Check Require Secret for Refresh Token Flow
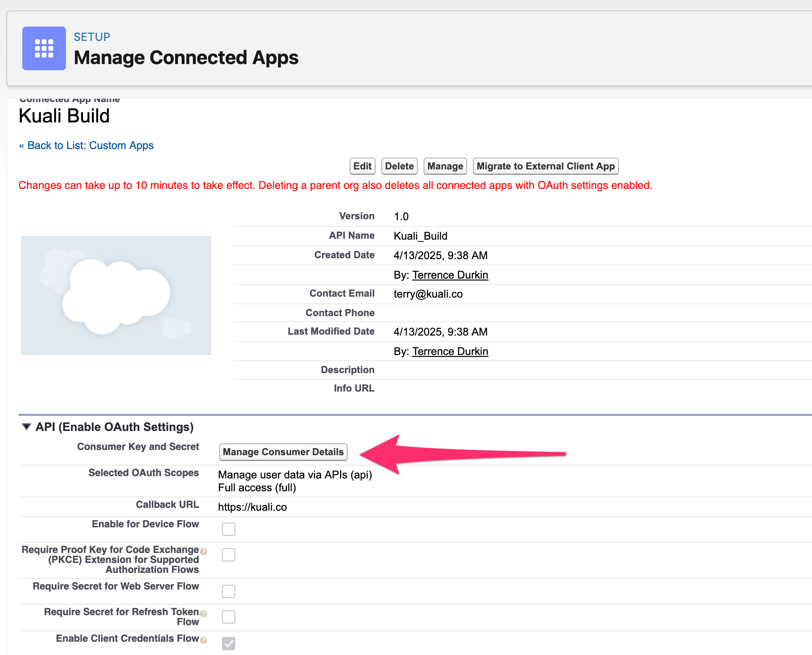Image resolution: width=812 pixels, height=655 pixels. pos(228,617)
